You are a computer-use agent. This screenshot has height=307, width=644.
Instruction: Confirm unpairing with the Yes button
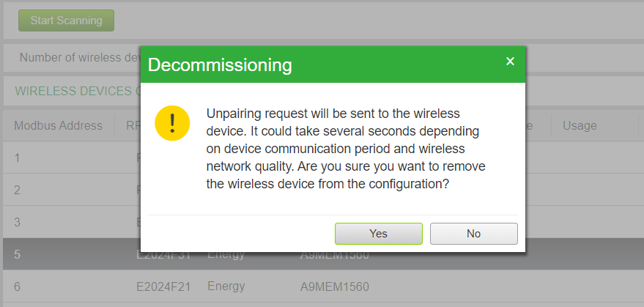coord(378,234)
